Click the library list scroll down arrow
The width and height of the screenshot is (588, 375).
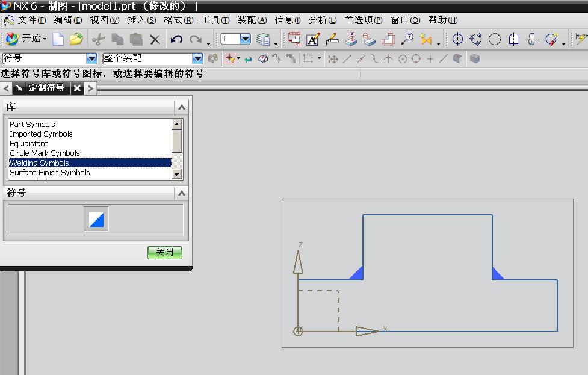coord(176,174)
